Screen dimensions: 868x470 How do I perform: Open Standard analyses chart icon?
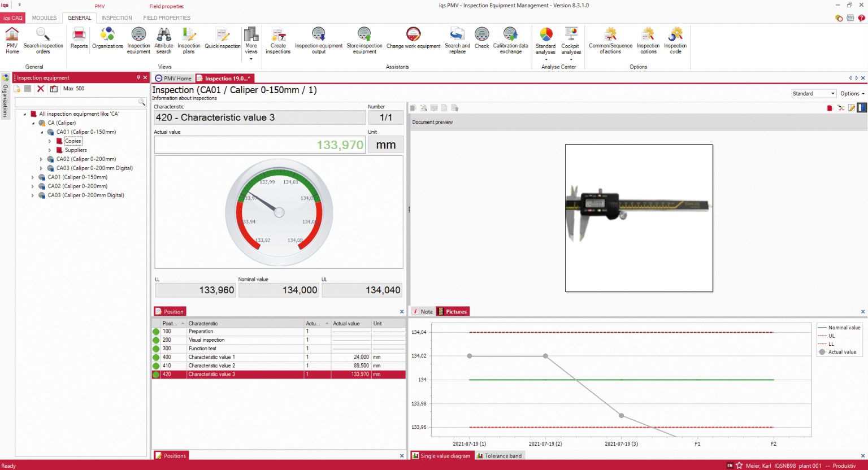pyautogui.click(x=546, y=40)
